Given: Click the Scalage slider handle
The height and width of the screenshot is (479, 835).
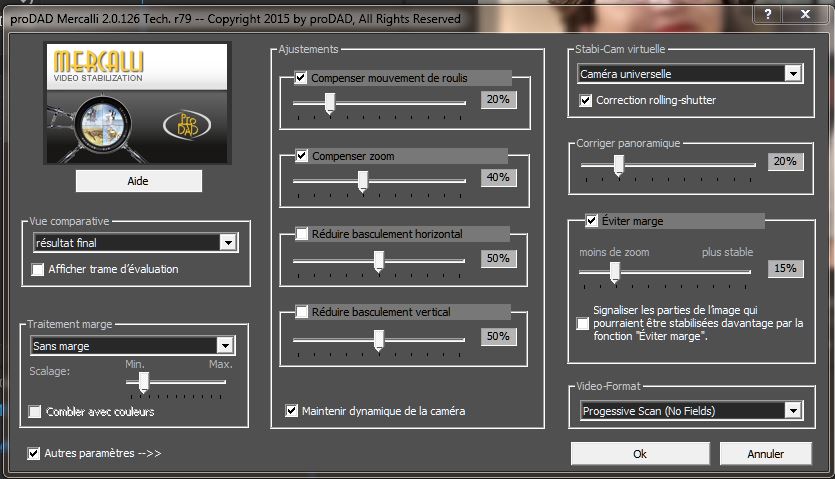Looking at the screenshot, I should click(143, 382).
